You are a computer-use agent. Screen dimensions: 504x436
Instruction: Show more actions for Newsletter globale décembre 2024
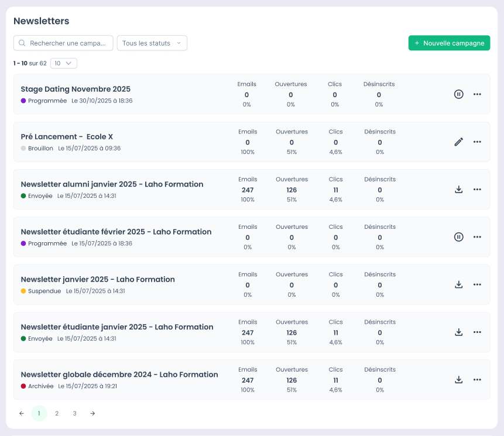[477, 379]
